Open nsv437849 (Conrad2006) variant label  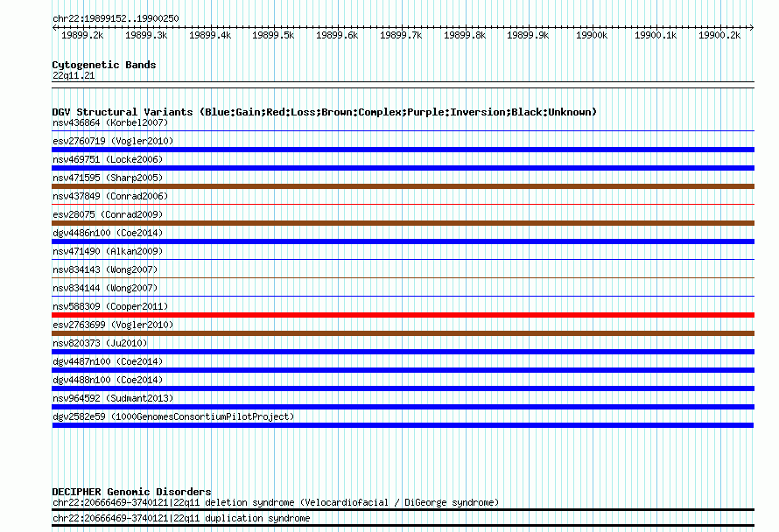(110, 196)
